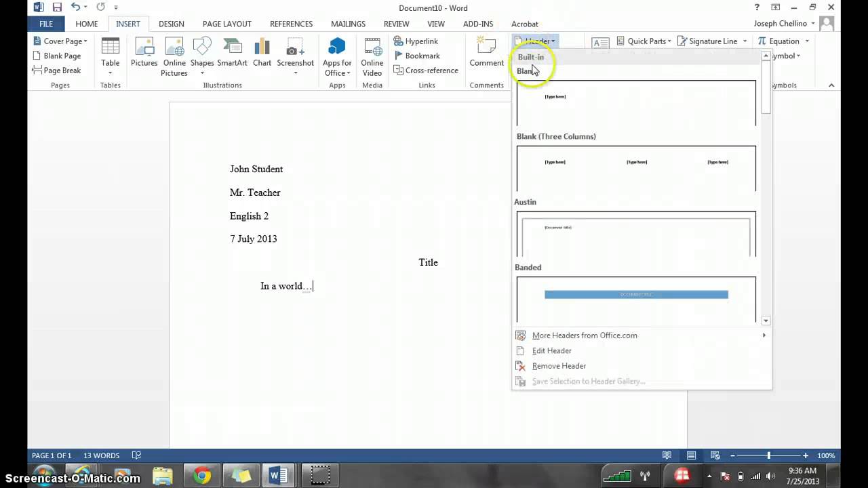This screenshot has height=488, width=868.
Task: Collapse the ribbon with the arrow
Action: click(831, 85)
